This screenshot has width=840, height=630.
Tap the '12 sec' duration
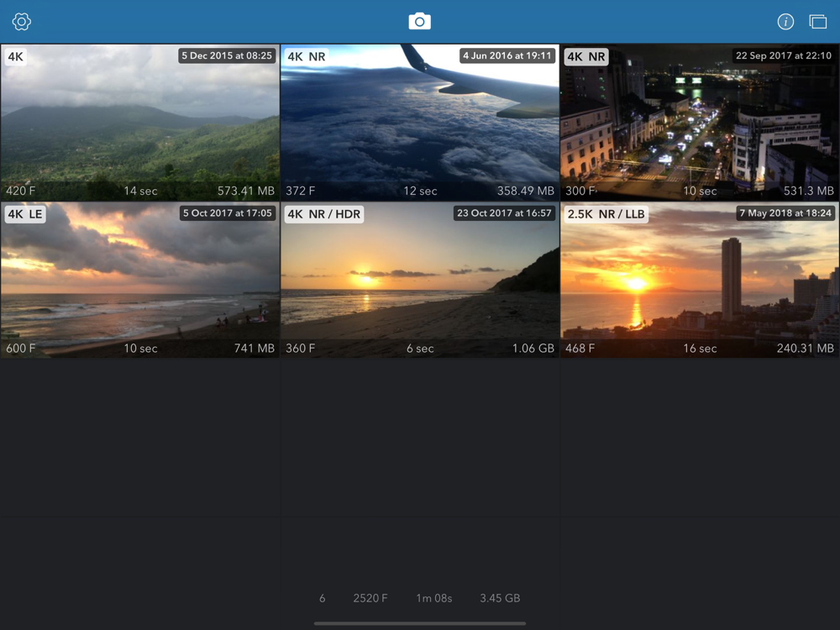(x=420, y=191)
